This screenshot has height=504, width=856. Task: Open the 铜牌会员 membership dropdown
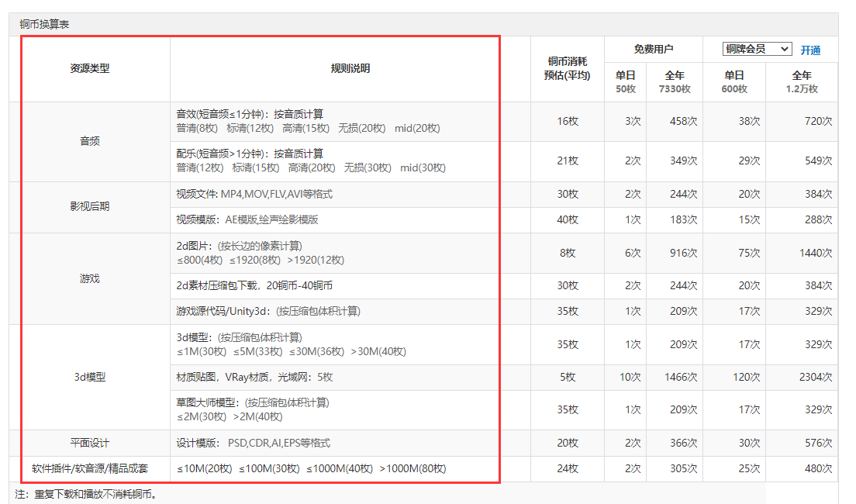[x=757, y=49]
